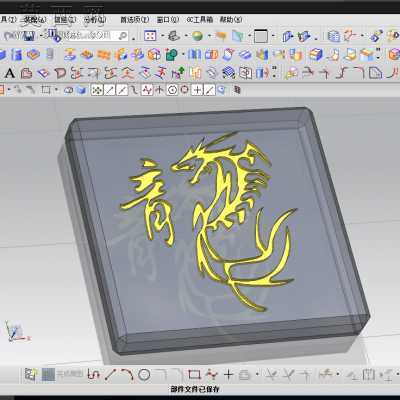Screen dimensions: 400x400
Task: Select the Line sketch tool in bottom toolbar
Action: point(110,375)
